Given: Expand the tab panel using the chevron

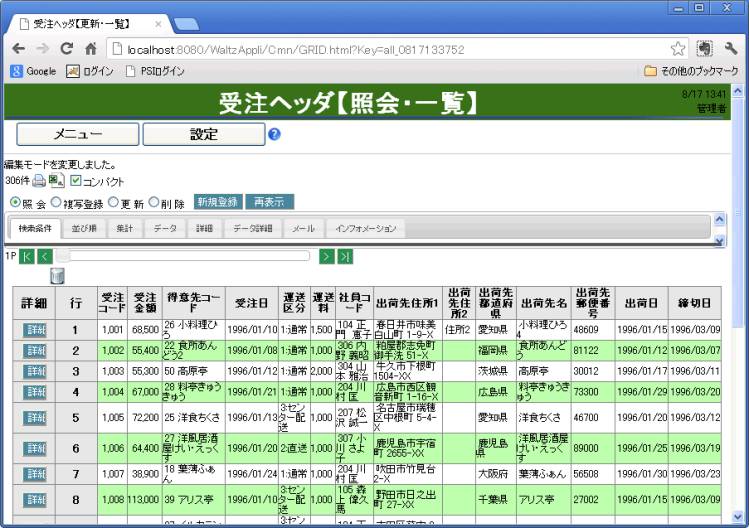Looking at the screenshot, I should pos(719,241).
